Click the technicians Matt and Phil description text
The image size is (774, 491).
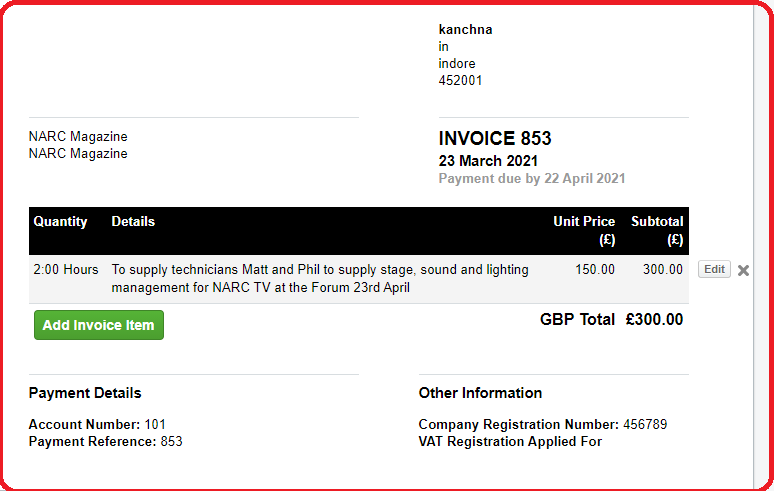pos(320,278)
